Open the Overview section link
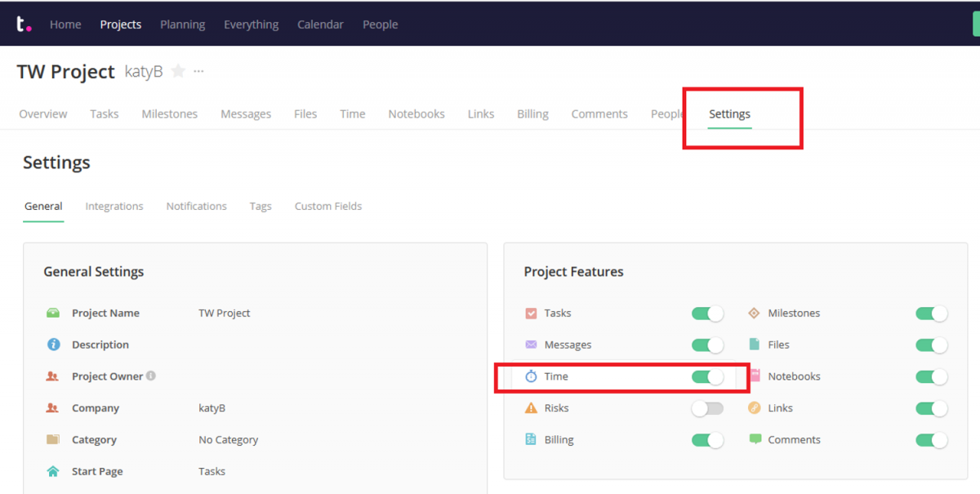The image size is (980, 494). (42, 113)
